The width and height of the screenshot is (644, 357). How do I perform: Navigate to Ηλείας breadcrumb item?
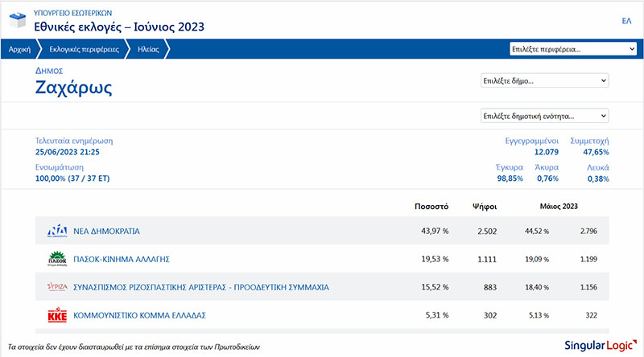pos(148,49)
